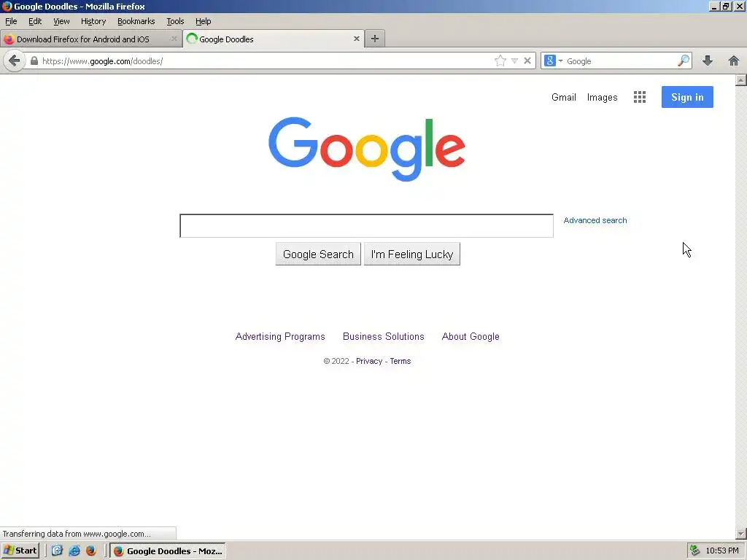Close the Download Firefox for Android tab
Screen dimensions: 747x560
tap(174, 39)
